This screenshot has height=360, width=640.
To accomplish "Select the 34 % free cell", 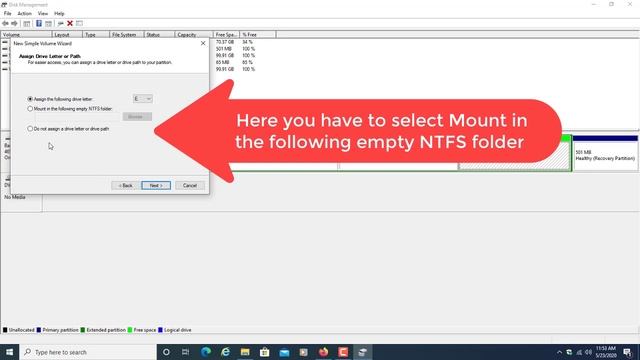I will coord(247,42).
